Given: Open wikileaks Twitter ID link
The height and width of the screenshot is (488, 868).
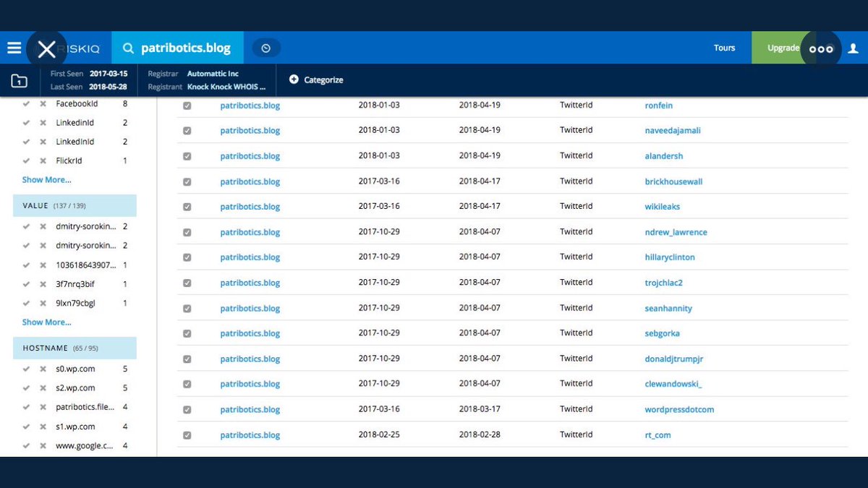Looking at the screenshot, I should tap(663, 207).
